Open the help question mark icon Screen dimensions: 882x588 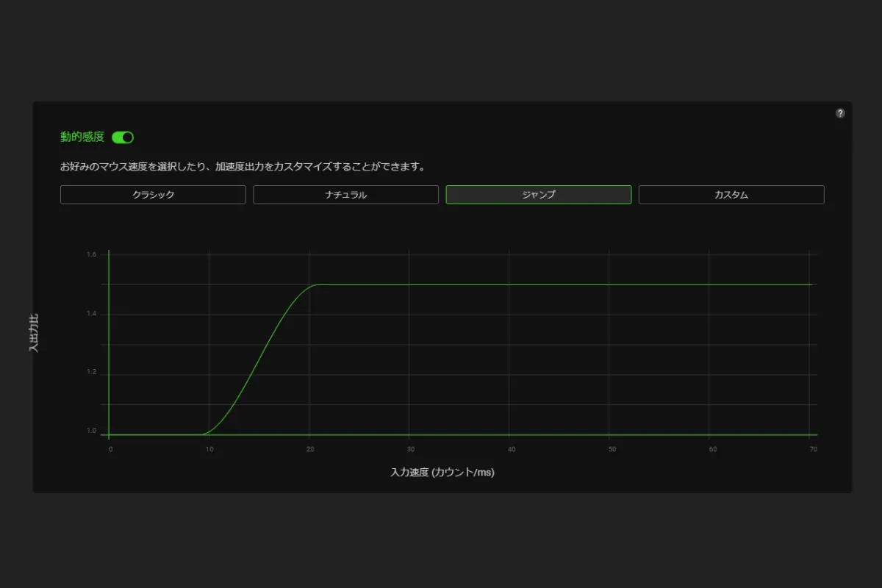click(840, 113)
